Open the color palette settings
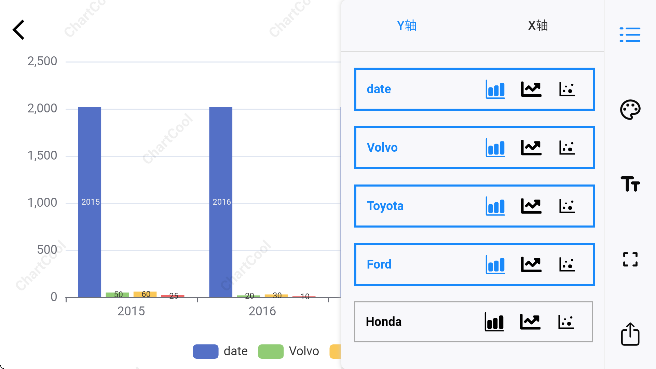 pos(630,110)
